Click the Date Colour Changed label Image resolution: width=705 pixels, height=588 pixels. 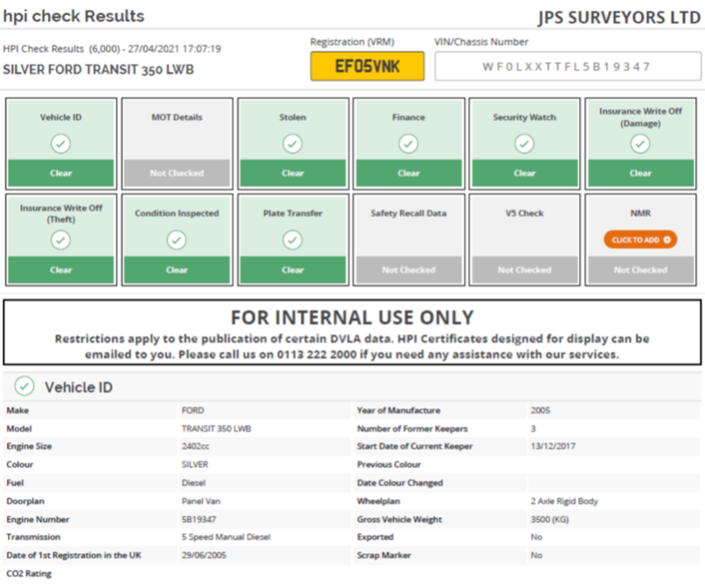click(400, 483)
